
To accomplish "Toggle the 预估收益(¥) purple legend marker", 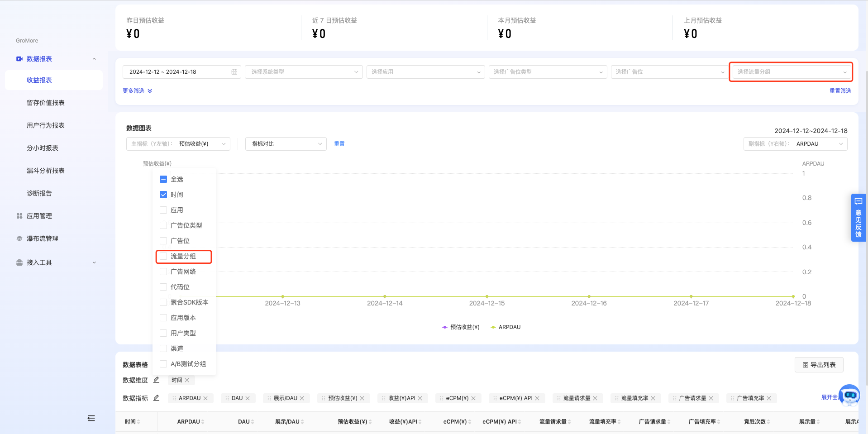I will pyautogui.click(x=445, y=327).
